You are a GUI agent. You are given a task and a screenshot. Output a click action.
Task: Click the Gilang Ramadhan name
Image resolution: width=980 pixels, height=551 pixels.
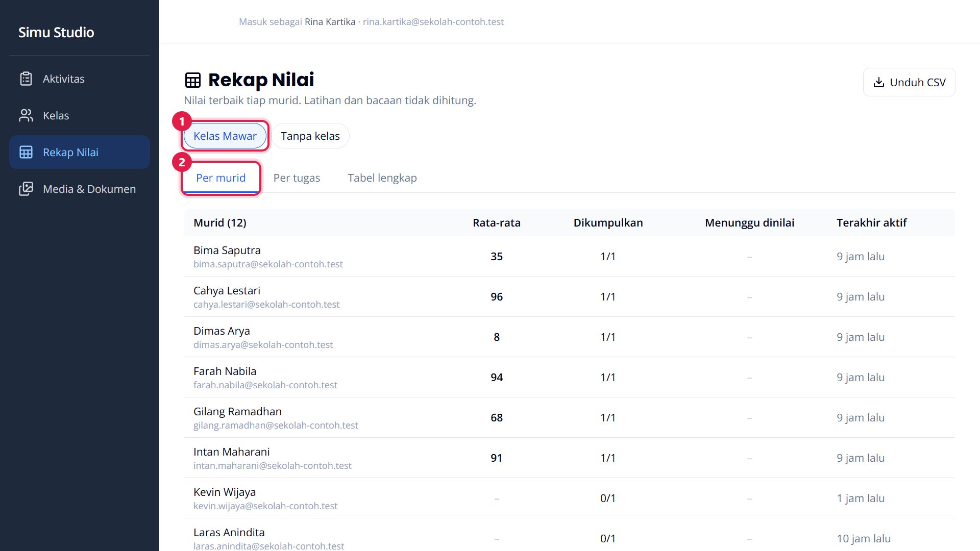tap(237, 411)
